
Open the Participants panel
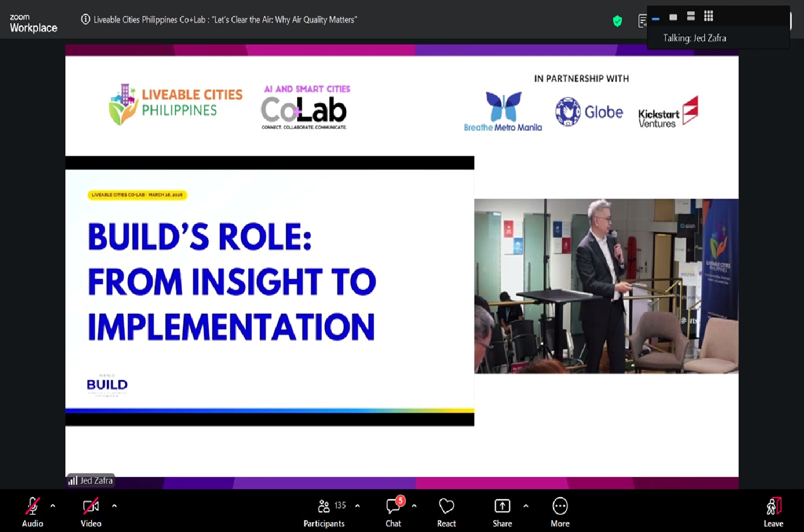pyautogui.click(x=324, y=506)
